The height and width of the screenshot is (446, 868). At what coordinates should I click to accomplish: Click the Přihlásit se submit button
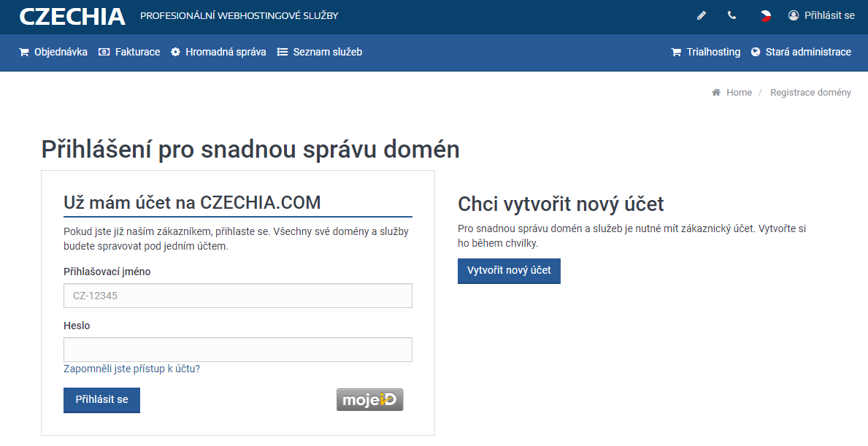pyautogui.click(x=102, y=399)
